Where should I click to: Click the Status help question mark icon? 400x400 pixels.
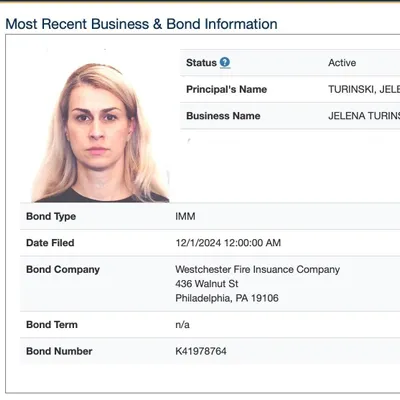225,62
